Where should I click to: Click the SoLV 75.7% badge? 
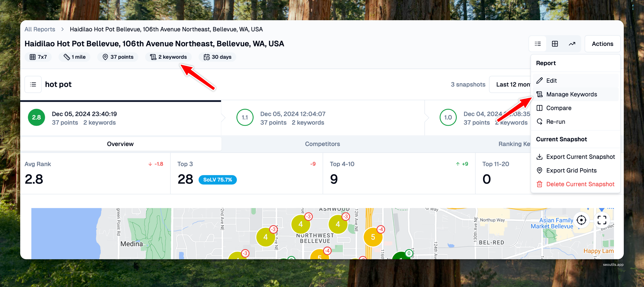pos(217,180)
